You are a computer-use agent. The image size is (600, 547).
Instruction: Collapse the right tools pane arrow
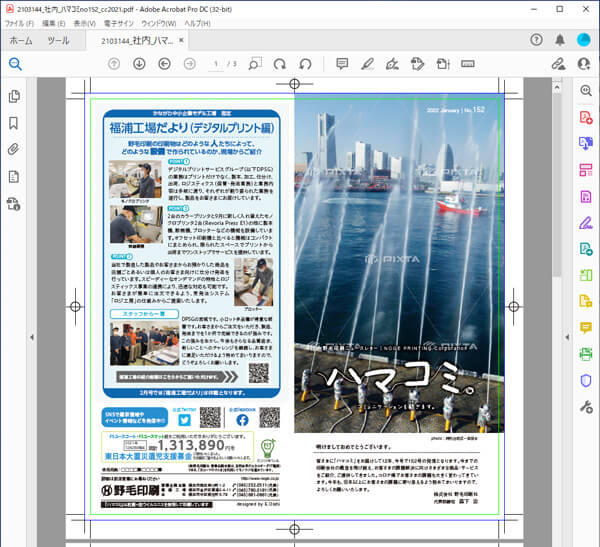(567, 337)
